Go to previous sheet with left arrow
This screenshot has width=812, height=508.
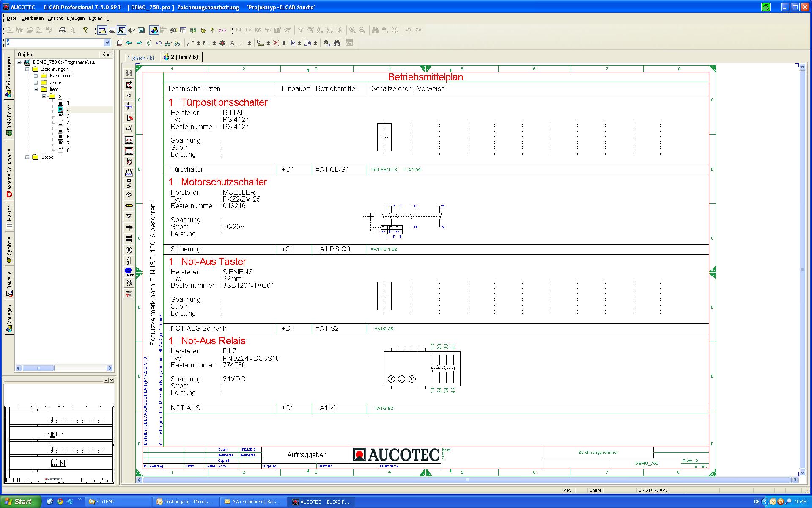click(129, 43)
